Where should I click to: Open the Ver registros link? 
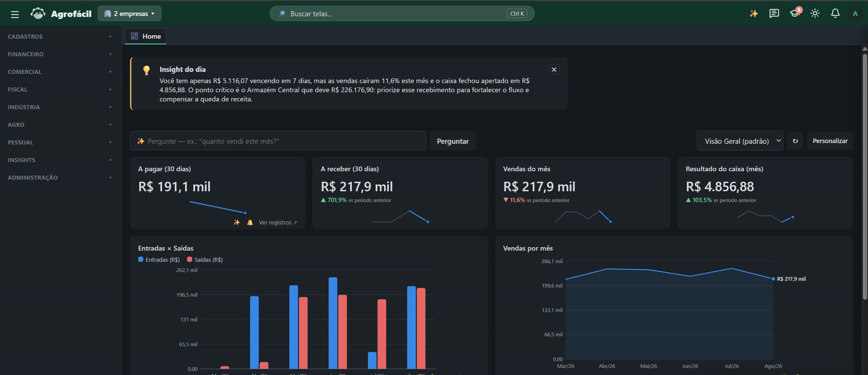pyautogui.click(x=278, y=222)
